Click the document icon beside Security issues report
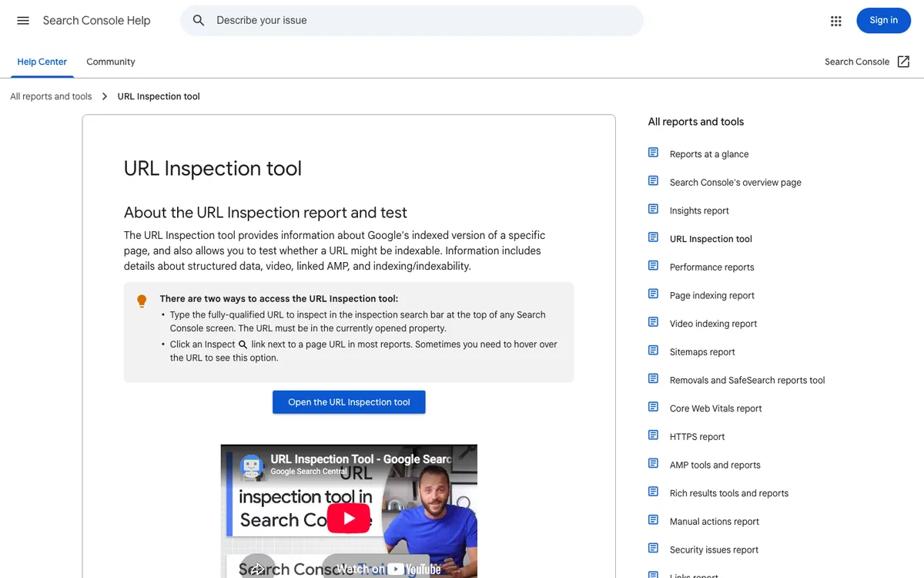The width and height of the screenshot is (924, 578). 653,548
